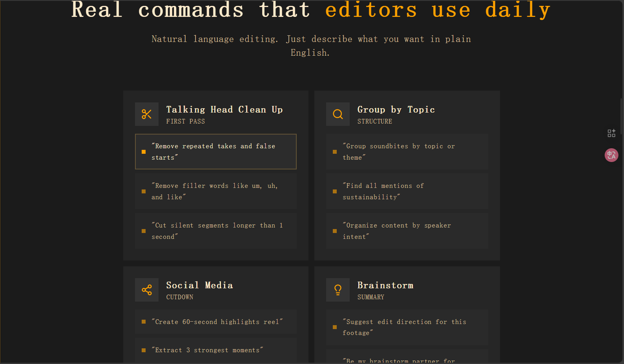Click the "Brainstorm" heading
The height and width of the screenshot is (364, 624).
(x=385, y=285)
